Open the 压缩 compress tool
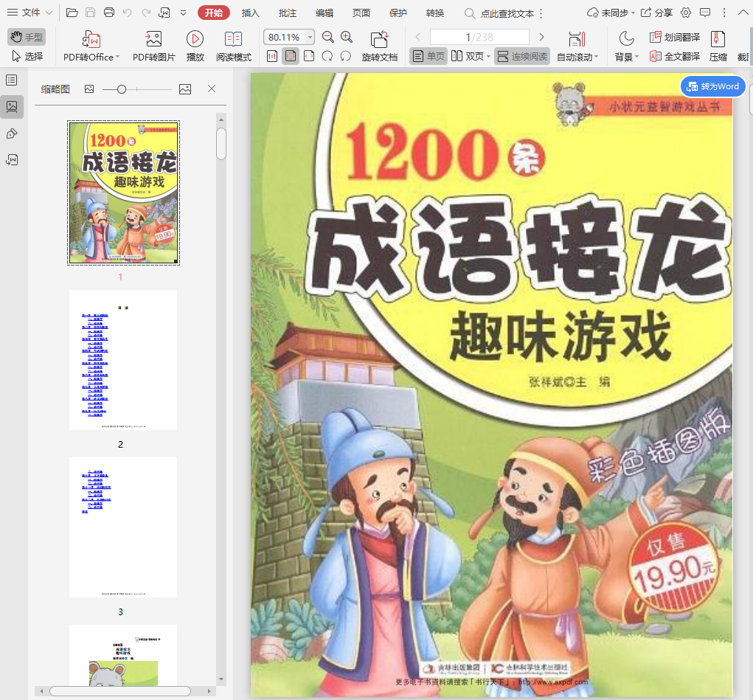 718,40
